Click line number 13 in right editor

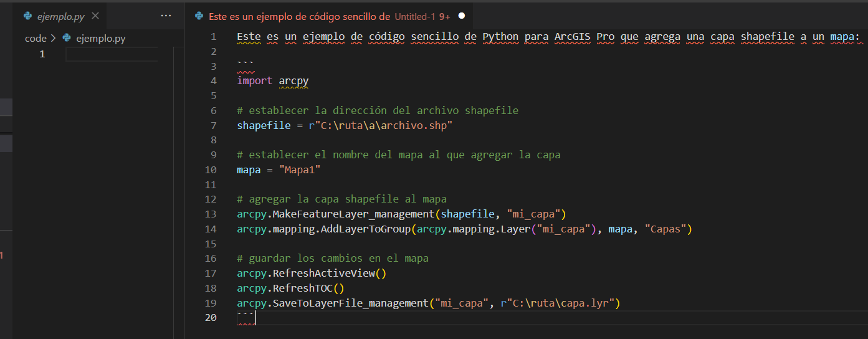click(x=211, y=214)
